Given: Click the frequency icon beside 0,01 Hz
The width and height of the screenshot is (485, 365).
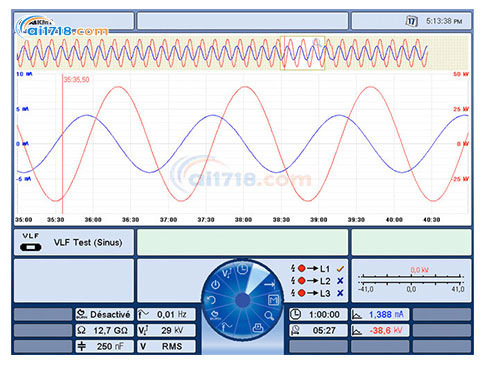Looking at the screenshot, I should coord(144,314).
